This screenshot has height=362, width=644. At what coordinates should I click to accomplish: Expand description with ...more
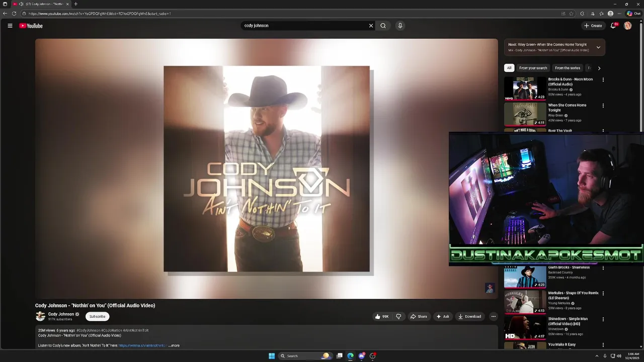[x=174, y=345]
